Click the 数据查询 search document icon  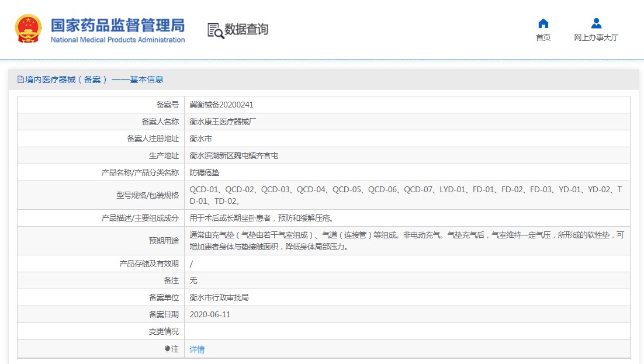(216, 30)
